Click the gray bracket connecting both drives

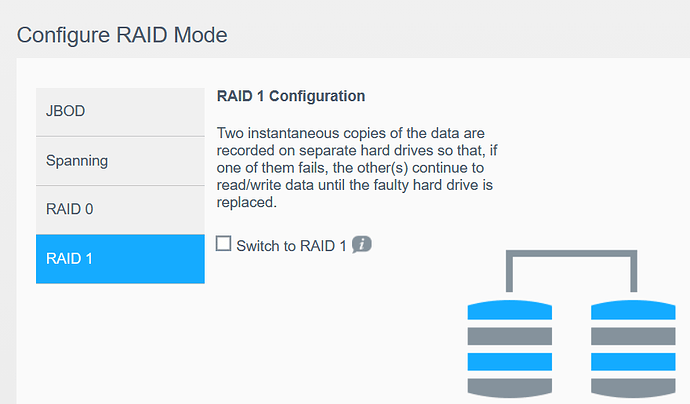[571, 258]
